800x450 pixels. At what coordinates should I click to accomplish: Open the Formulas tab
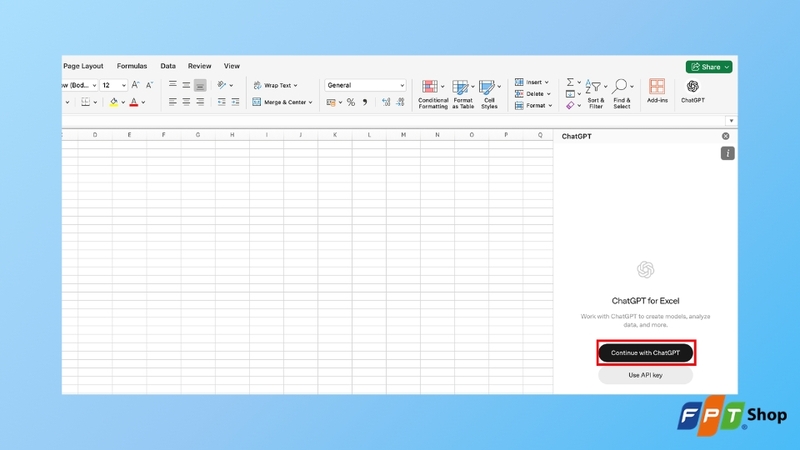tap(132, 66)
